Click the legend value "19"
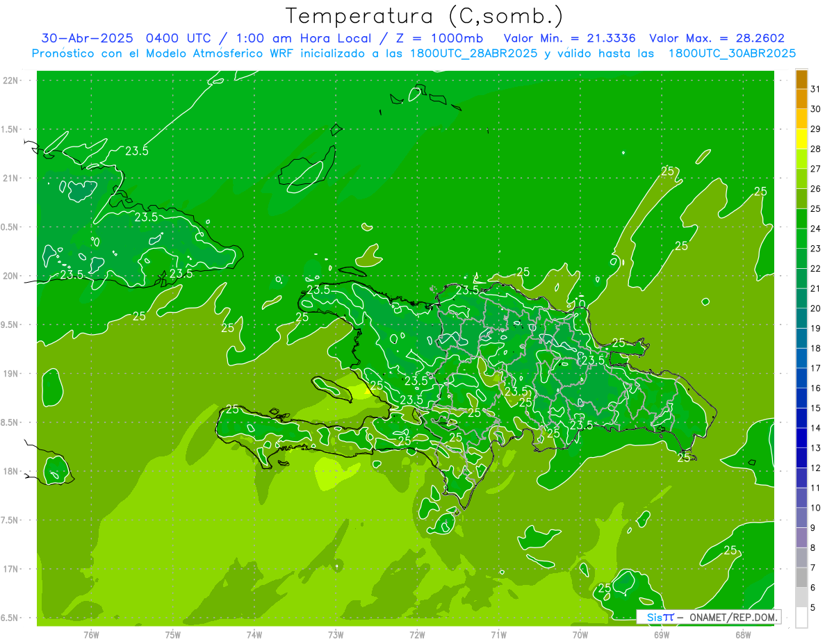This screenshot has width=834, height=644. click(x=815, y=328)
